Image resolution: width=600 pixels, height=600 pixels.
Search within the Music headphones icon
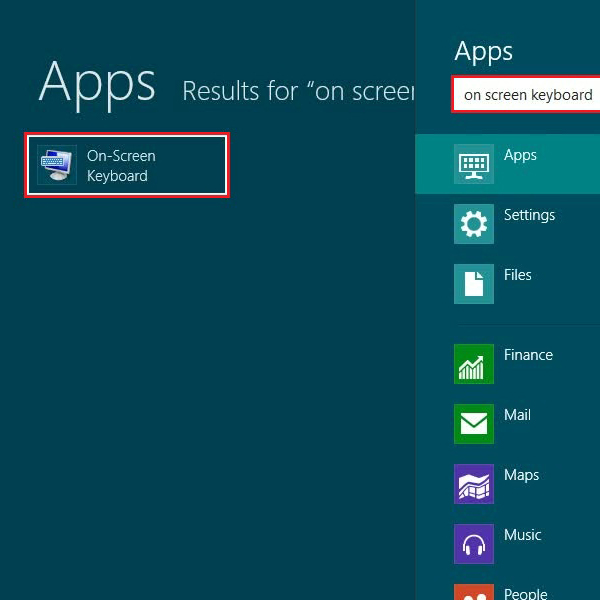474,544
